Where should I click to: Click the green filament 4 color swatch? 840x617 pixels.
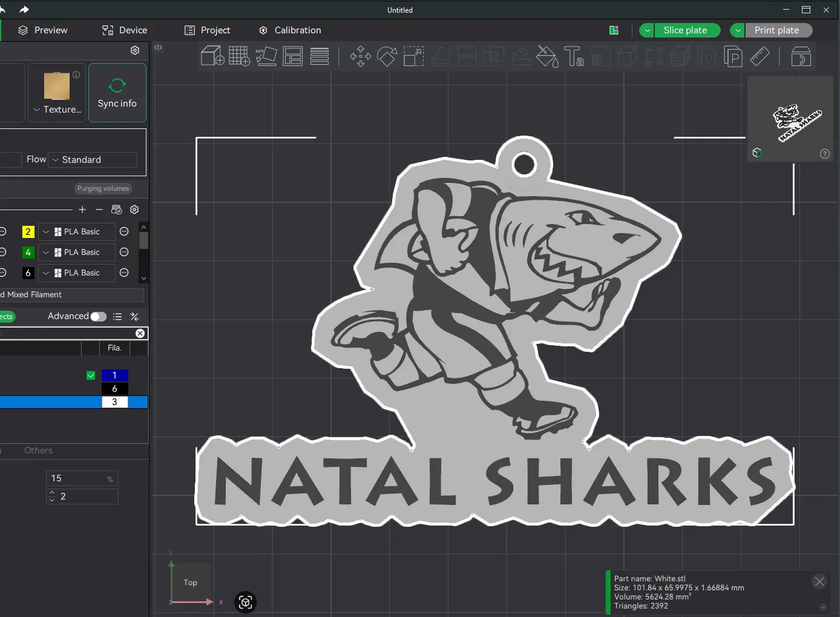pyautogui.click(x=28, y=252)
